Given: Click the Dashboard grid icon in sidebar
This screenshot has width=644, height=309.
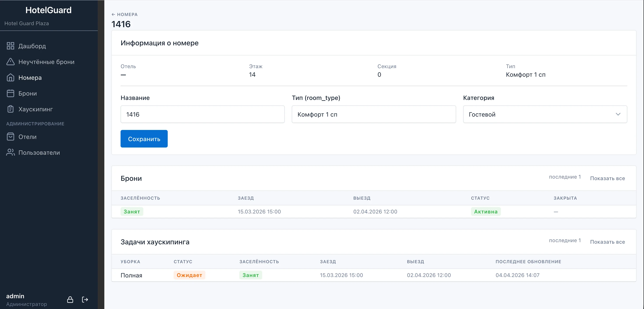Looking at the screenshot, I should [10, 46].
